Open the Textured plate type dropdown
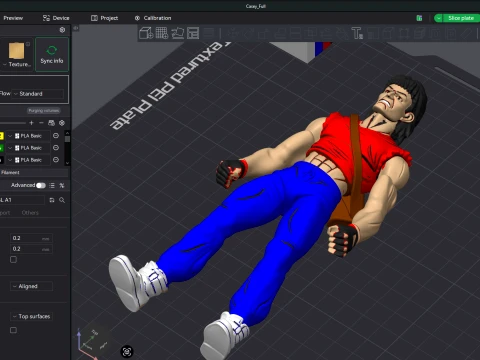 click(x=17, y=64)
